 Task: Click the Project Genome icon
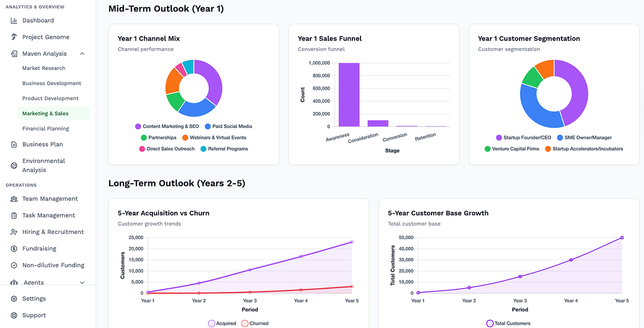point(14,37)
